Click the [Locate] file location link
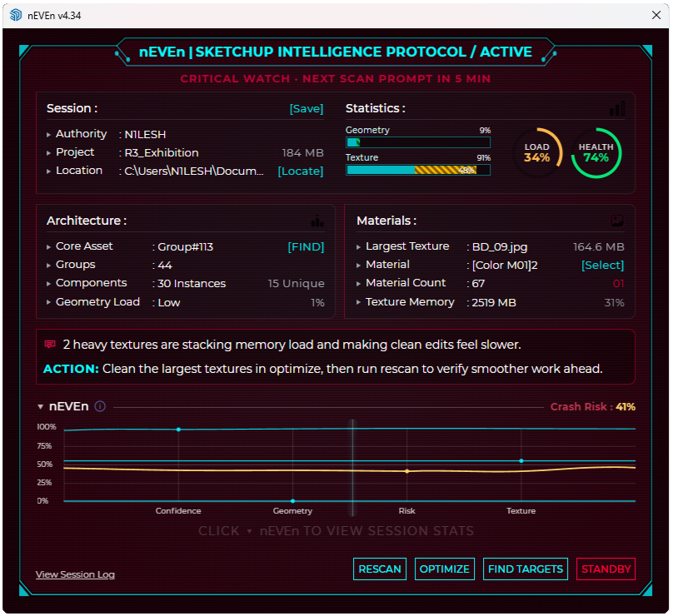Viewport: 673px width, 616px height. tap(301, 171)
